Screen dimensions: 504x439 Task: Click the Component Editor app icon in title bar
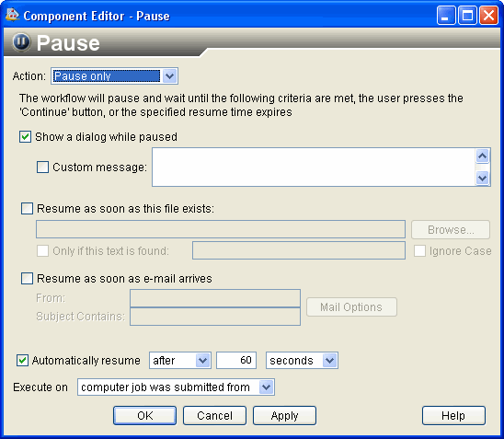(12, 15)
